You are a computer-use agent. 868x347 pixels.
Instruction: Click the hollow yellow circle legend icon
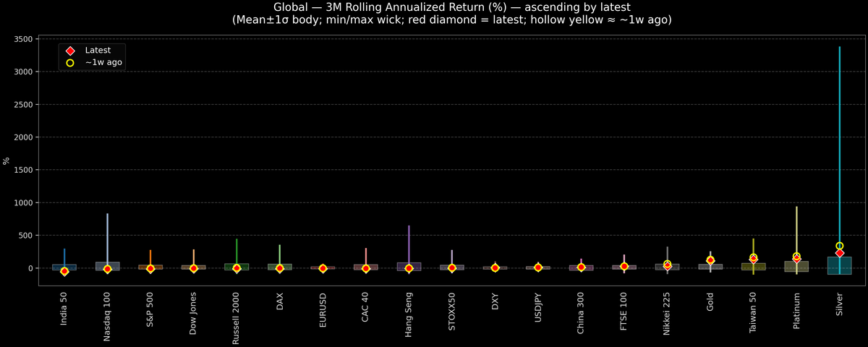[x=70, y=63]
